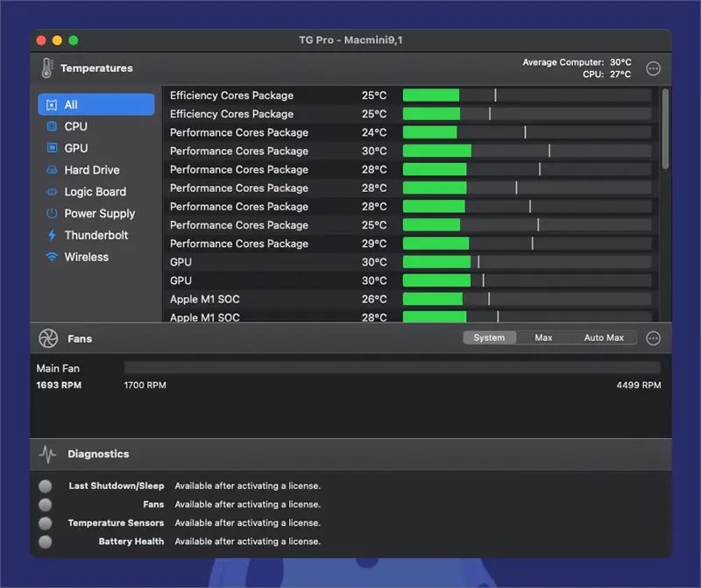Select the All sensors sidebar entry
This screenshot has height=588, width=701.
coord(96,103)
